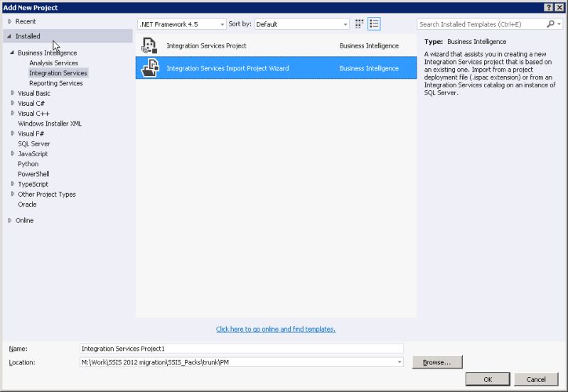The height and width of the screenshot is (392, 568).
Task: Select the Other Project Types label
Action: coord(47,195)
